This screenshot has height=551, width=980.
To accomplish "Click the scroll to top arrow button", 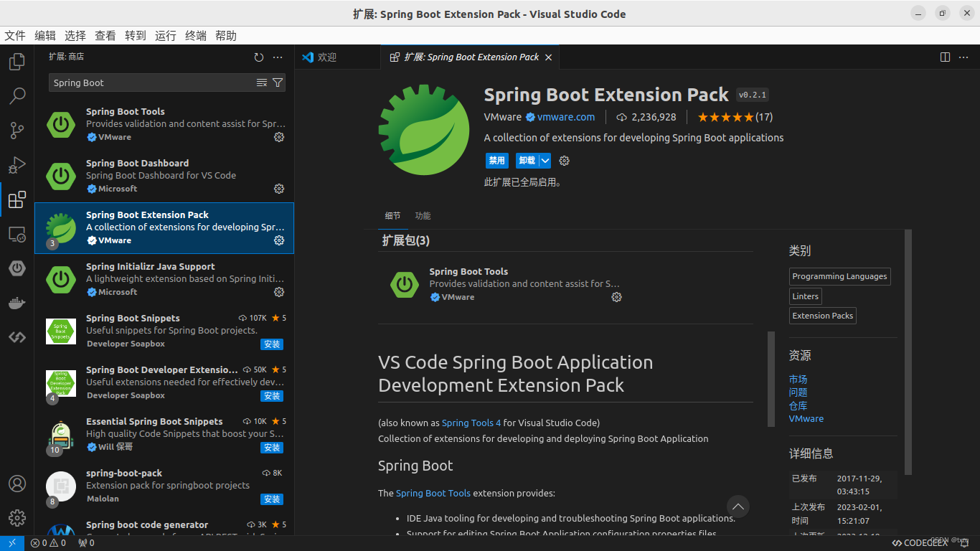I will tap(738, 507).
